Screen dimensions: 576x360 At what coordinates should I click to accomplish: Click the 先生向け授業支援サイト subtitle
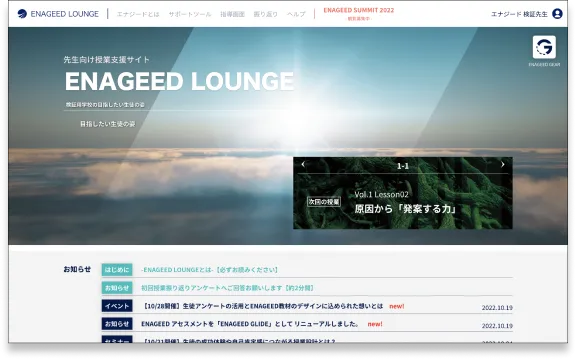coord(107,60)
